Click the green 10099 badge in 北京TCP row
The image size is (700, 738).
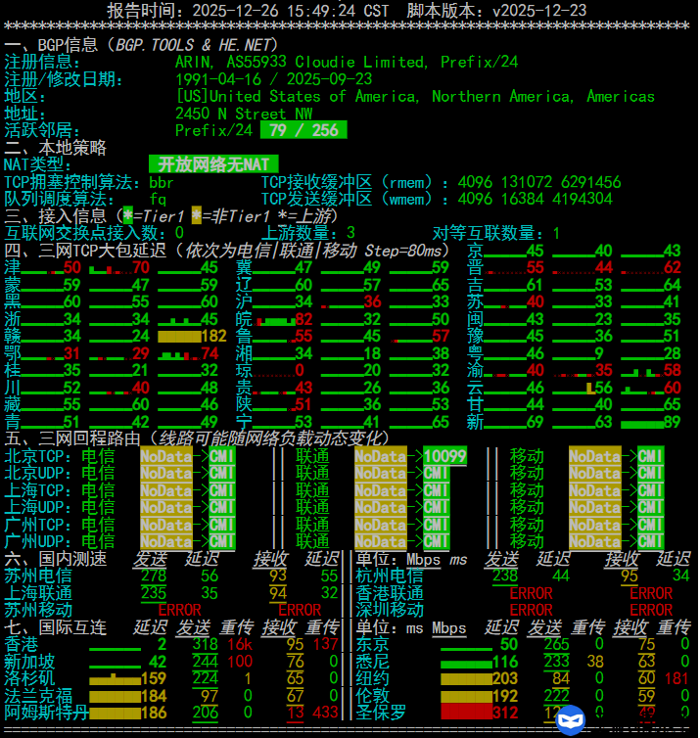click(x=444, y=456)
